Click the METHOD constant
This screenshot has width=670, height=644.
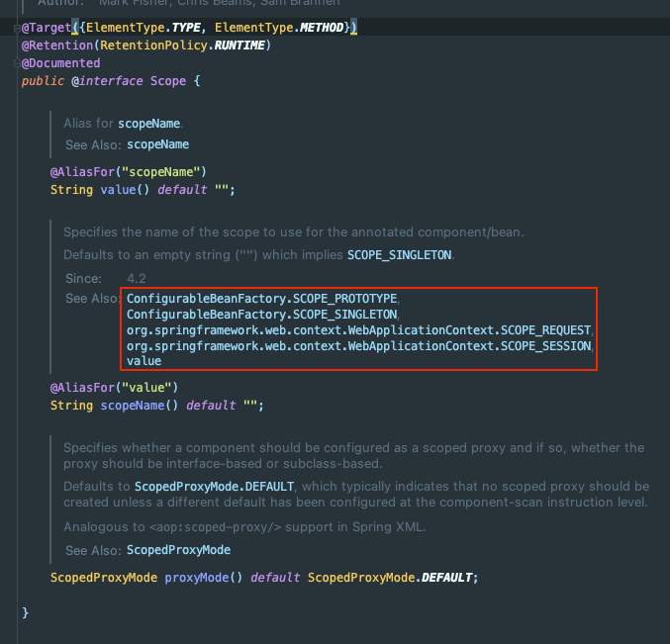[x=322, y=28]
